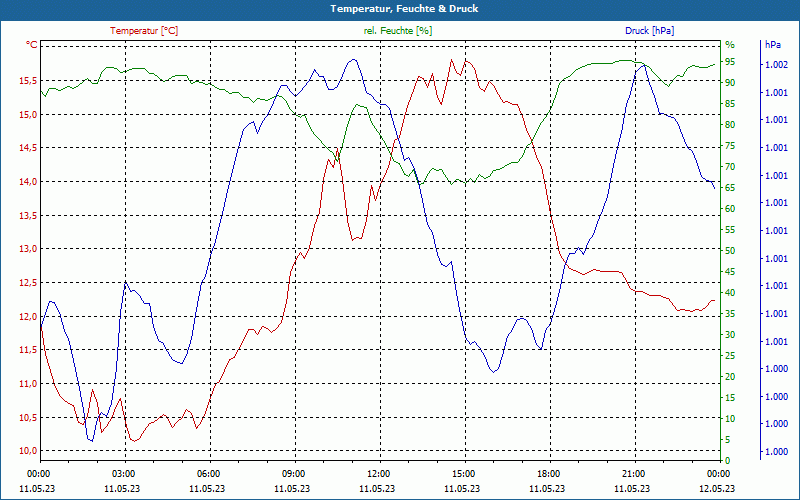Click the 21:00 time axis label

tap(634, 473)
